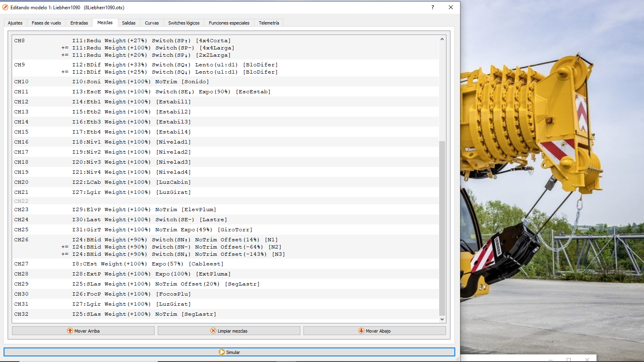
Task: Switch to Fases de vuelo tab
Action: [x=46, y=23]
